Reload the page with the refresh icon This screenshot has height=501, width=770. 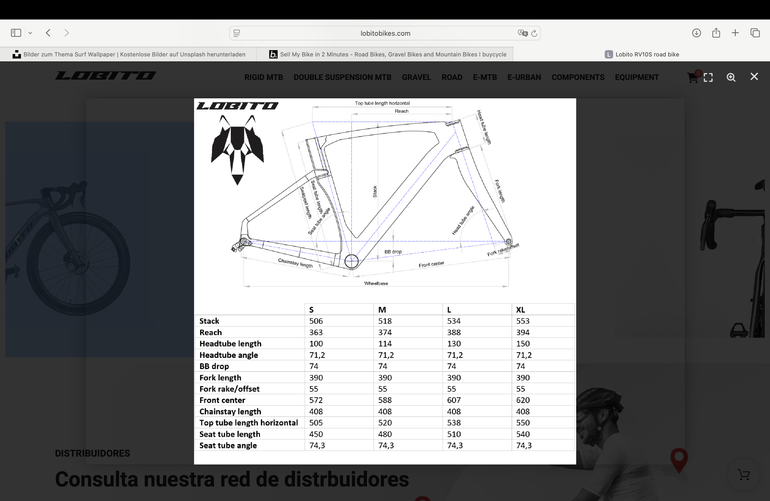pyautogui.click(x=534, y=33)
